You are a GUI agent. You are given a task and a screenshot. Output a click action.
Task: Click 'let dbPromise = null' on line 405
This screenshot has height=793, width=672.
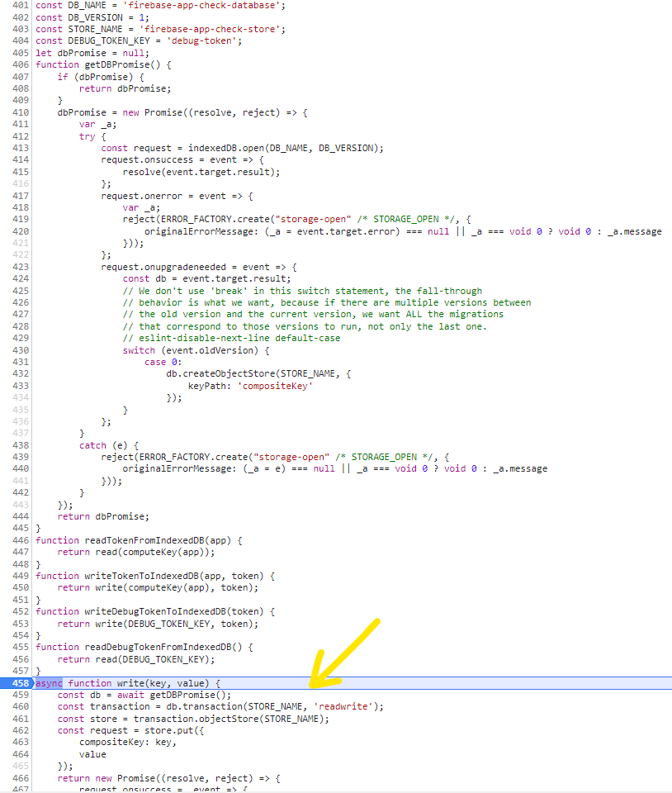(90, 53)
